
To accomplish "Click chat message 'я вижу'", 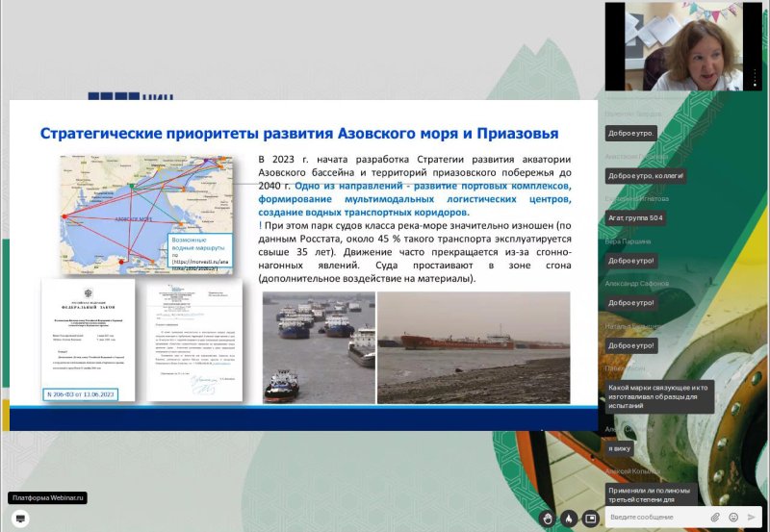I will [619, 448].
